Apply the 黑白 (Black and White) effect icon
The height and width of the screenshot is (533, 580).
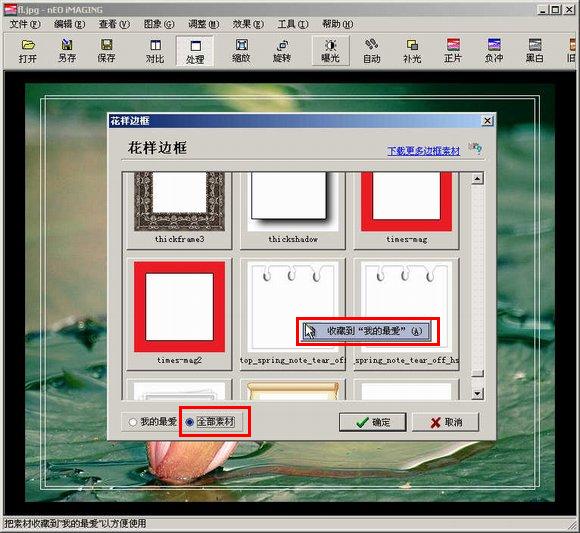point(535,45)
